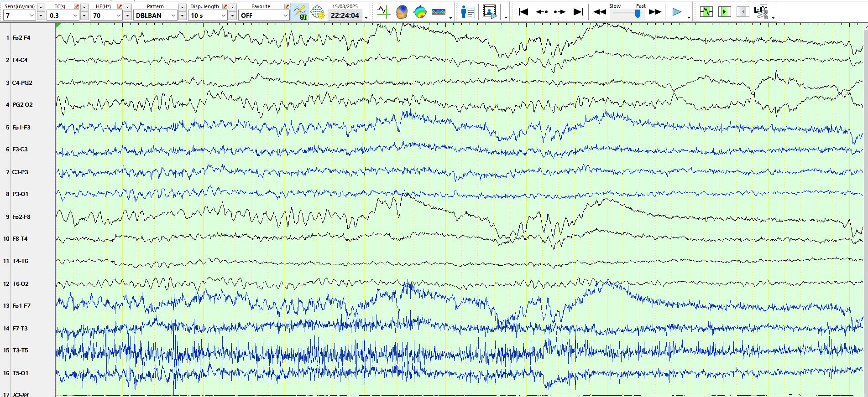Open the patient video playback window
The width and height of the screenshot is (868, 397).
click(490, 11)
